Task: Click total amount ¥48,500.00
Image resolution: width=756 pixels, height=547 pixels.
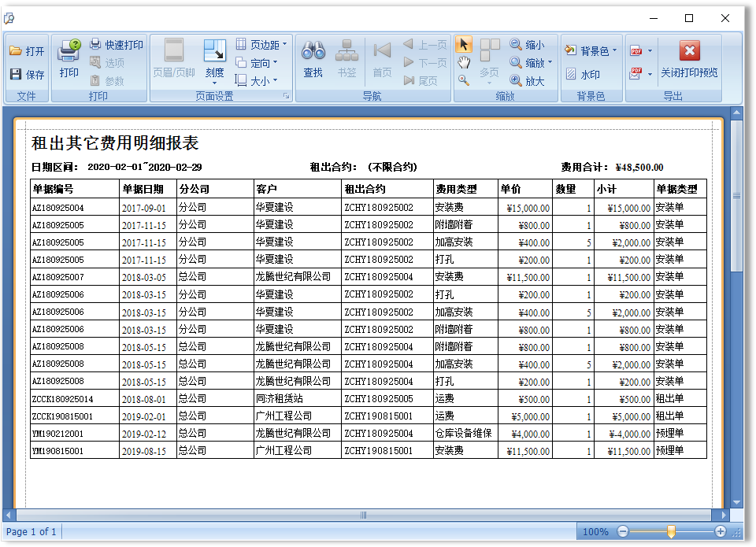Action: pyautogui.click(x=639, y=167)
